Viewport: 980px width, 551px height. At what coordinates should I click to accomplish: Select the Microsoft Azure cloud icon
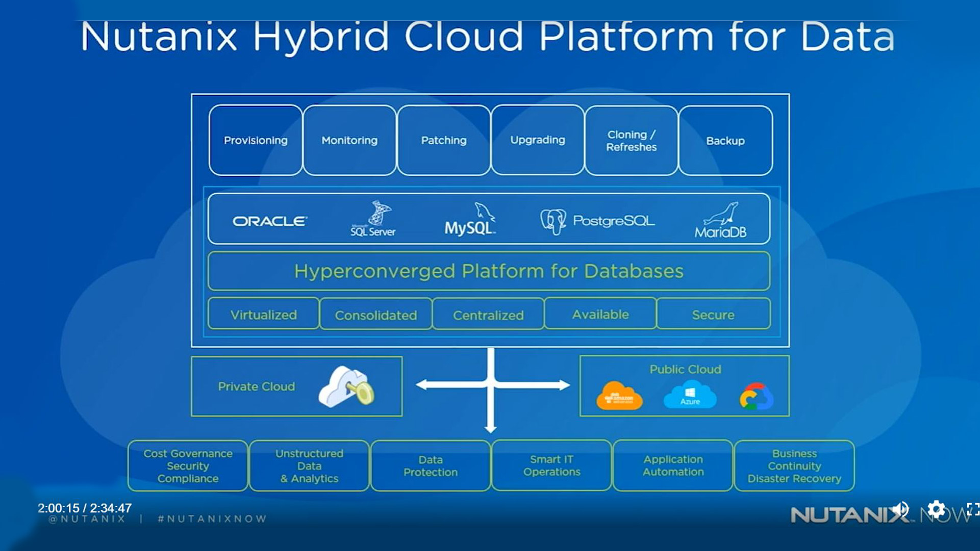[690, 395]
